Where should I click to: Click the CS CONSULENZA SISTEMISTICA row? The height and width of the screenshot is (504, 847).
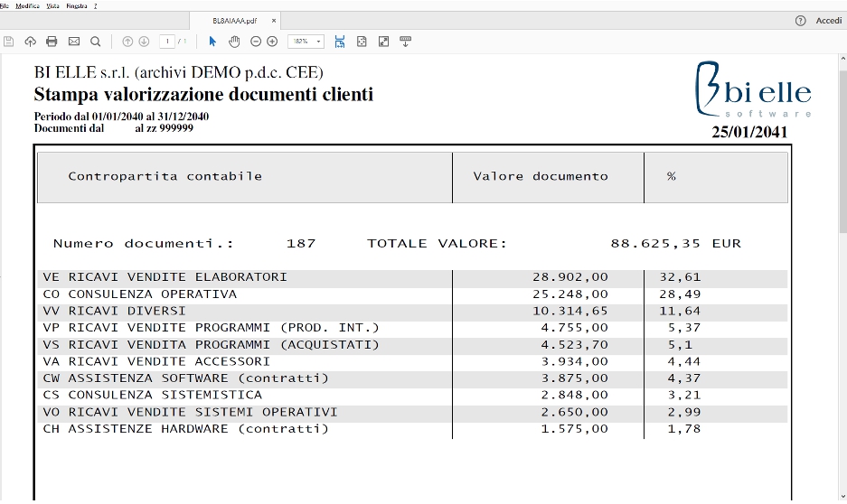tap(412, 395)
